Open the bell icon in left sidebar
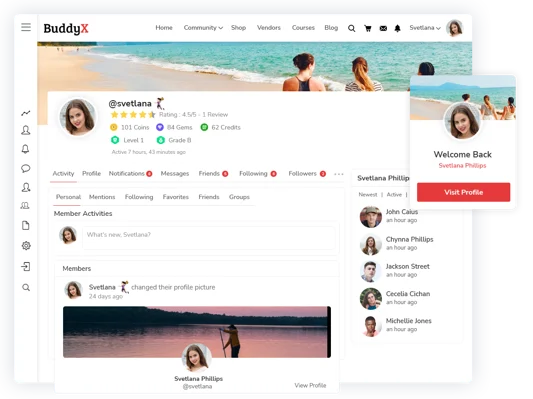The image size is (533, 399). [25, 149]
